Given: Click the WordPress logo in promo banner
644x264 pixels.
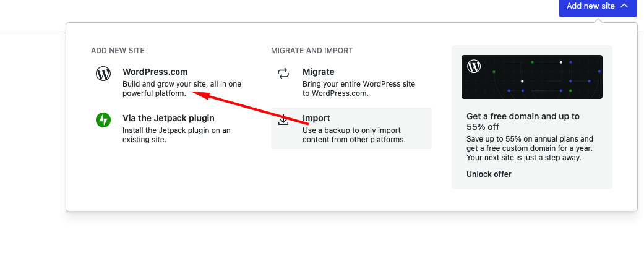Looking at the screenshot, I should (x=474, y=66).
